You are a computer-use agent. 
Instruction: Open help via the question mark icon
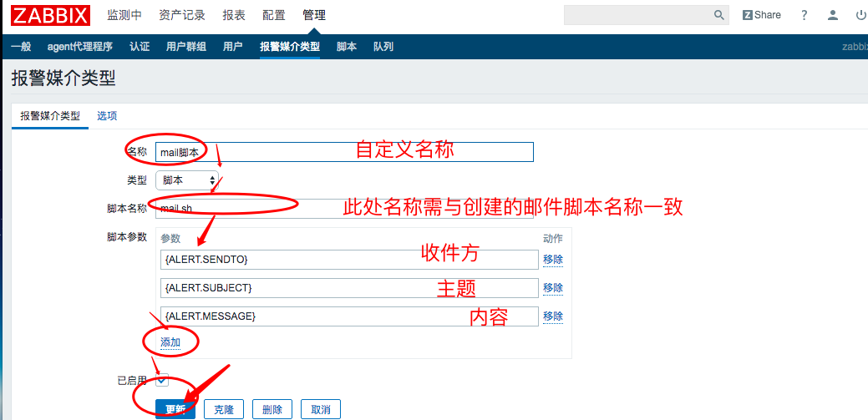point(805,16)
